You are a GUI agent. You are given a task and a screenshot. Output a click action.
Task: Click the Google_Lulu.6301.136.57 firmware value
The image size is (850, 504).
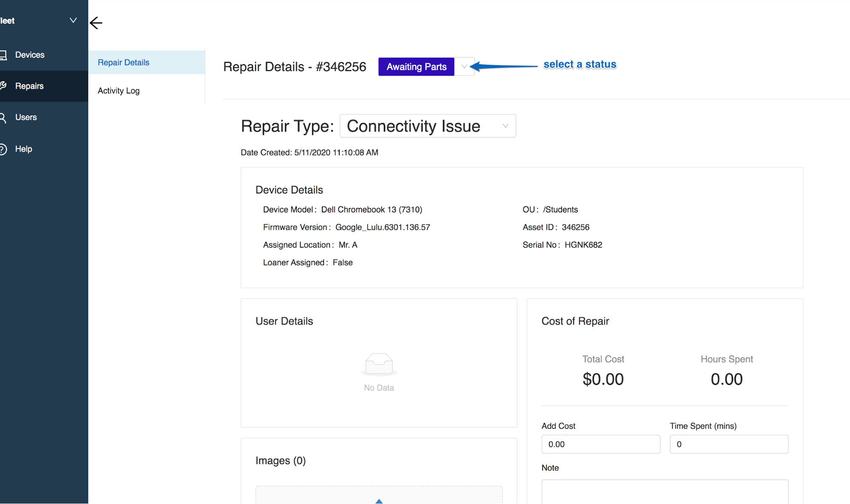coord(383,227)
